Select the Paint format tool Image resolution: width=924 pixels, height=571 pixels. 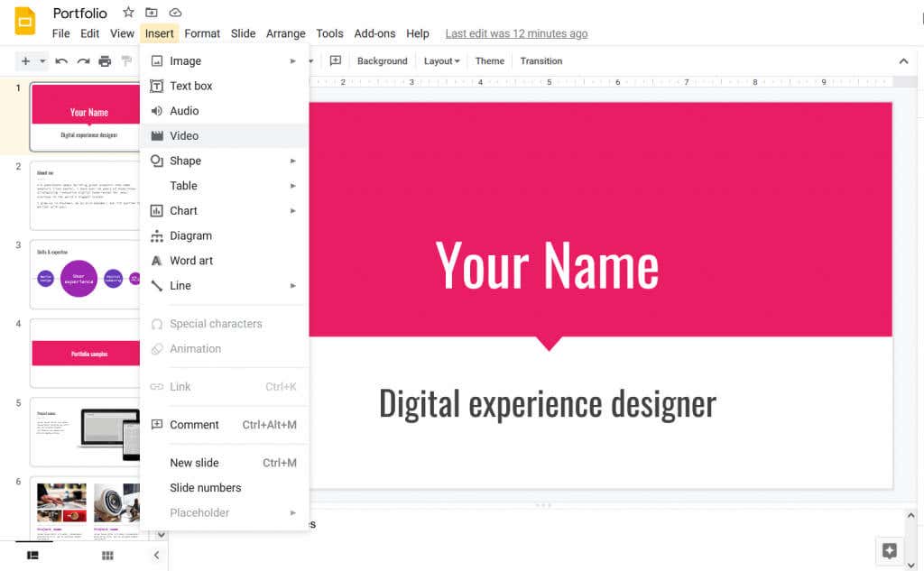tap(126, 61)
